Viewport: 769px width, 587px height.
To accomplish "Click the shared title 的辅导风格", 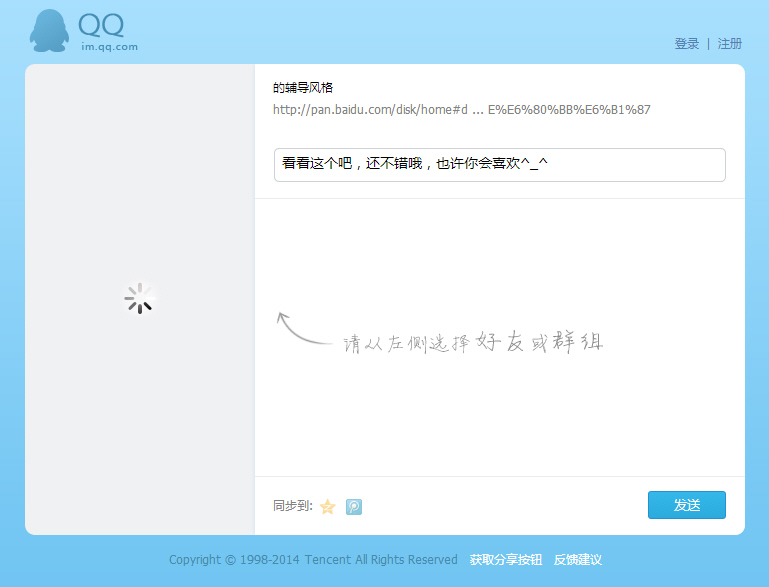I will [x=303, y=88].
